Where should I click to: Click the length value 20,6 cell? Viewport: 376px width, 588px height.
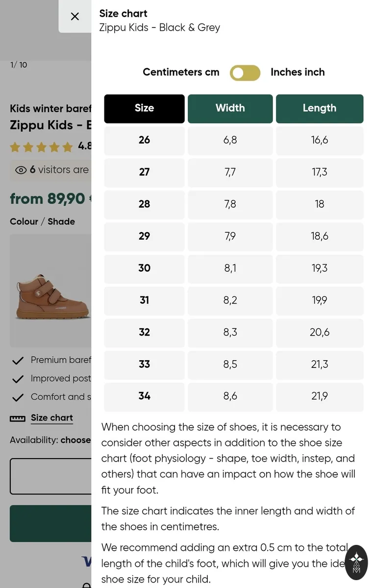click(x=320, y=332)
